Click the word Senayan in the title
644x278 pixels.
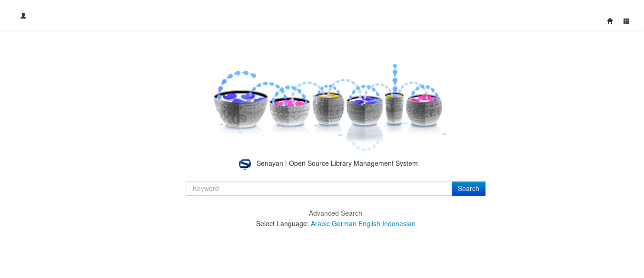pos(269,163)
